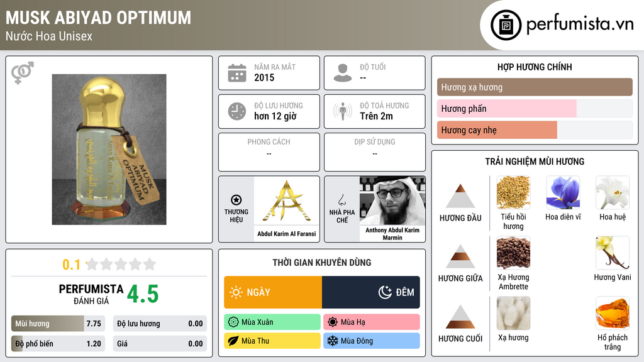Click the Hương cuối pyramid icon
This screenshot has width=644, height=362.
pos(460,316)
